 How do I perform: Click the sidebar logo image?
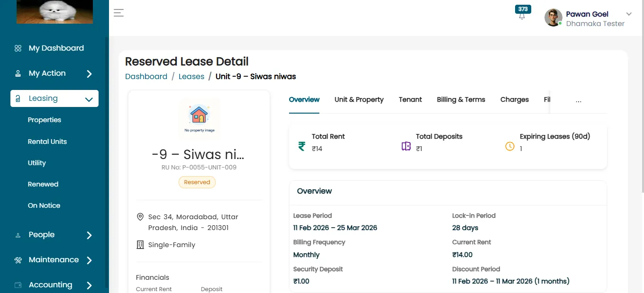click(54, 12)
